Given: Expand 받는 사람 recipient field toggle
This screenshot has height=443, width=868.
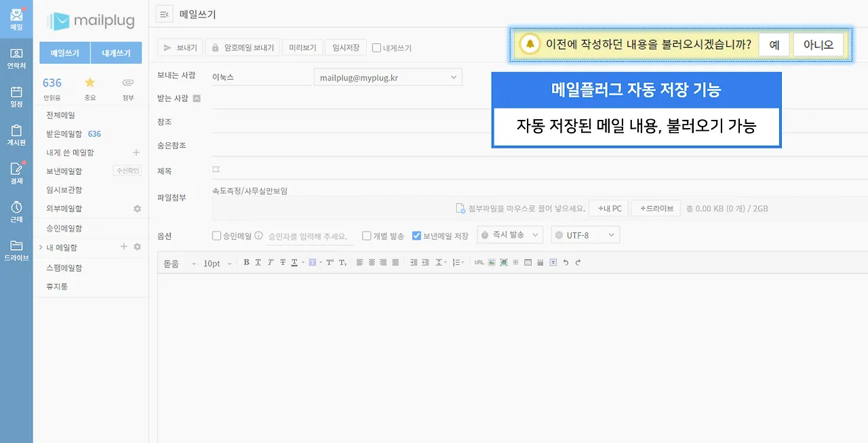Looking at the screenshot, I should click(x=197, y=98).
